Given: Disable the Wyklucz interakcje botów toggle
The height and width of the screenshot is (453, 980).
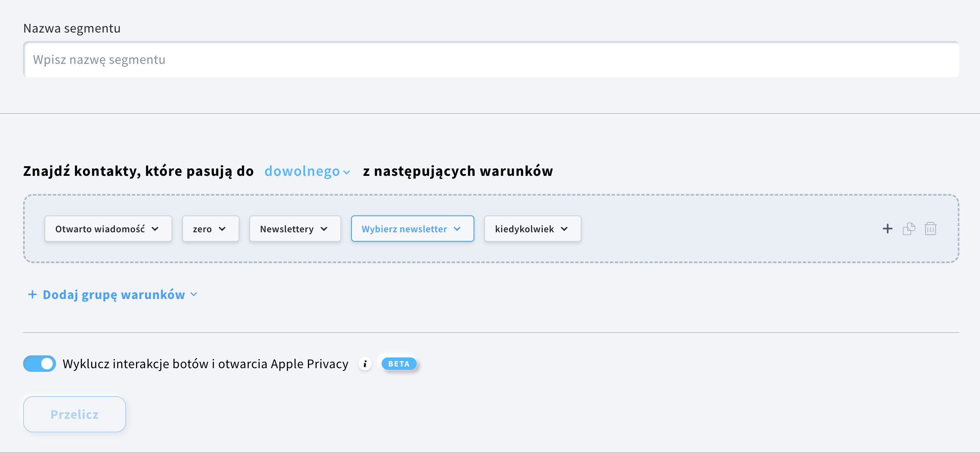Looking at the screenshot, I should point(39,364).
